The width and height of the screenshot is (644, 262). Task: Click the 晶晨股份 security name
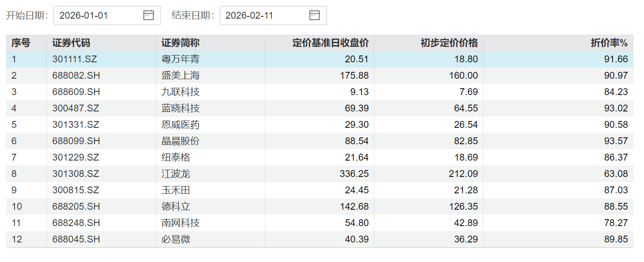pyautogui.click(x=181, y=141)
